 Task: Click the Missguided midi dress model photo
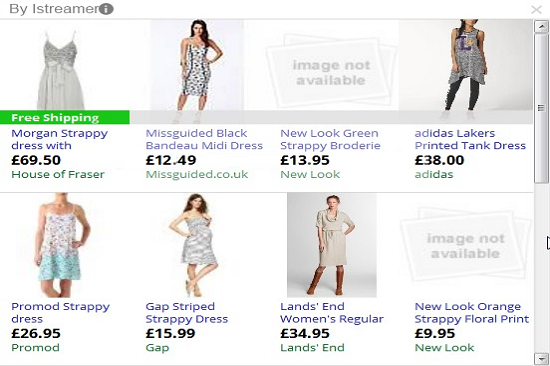[197, 65]
